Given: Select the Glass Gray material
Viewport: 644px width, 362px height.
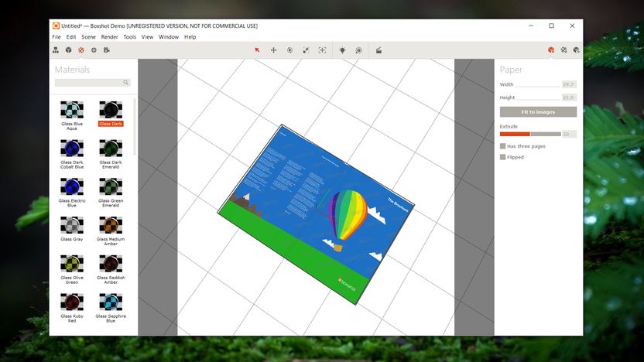Looking at the screenshot, I should [x=72, y=229].
